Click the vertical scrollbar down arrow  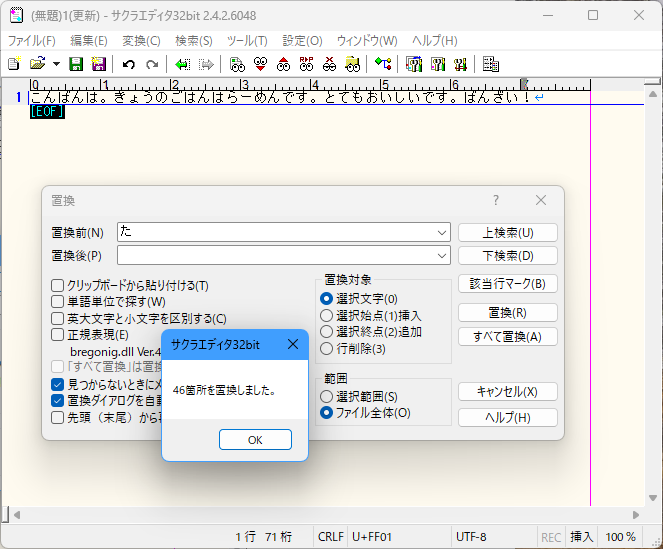653,498
